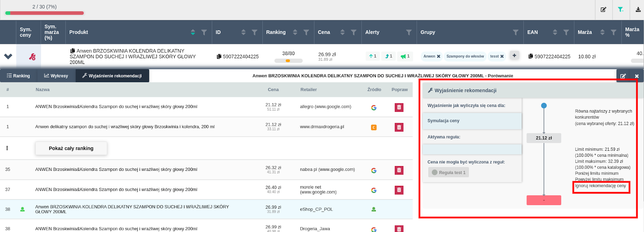Screen dimensions: 644x232
Task: Click copy icon next to ID 5907222404225
Action: [219, 56]
